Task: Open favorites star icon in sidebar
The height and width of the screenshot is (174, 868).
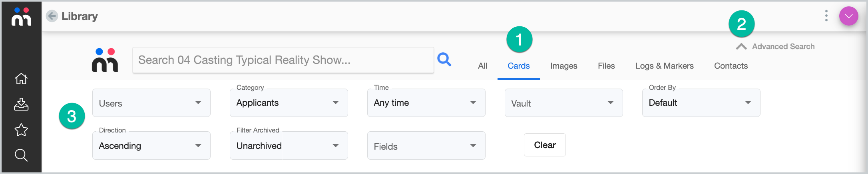Action: (x=21, y=130)
